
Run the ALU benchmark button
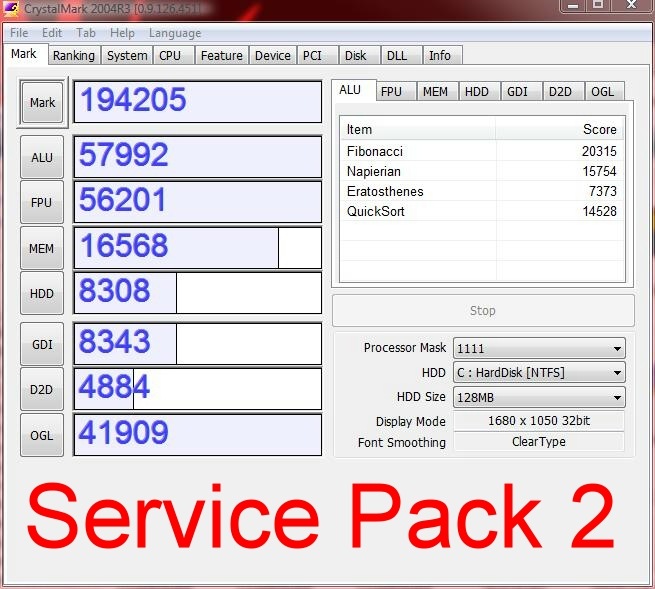pos(42,157)
